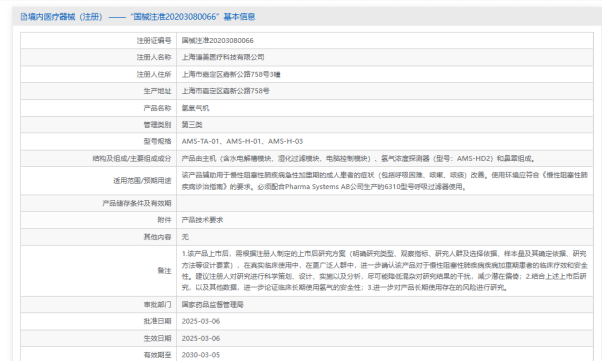Select the value 第三类

[x=192, y=125]
